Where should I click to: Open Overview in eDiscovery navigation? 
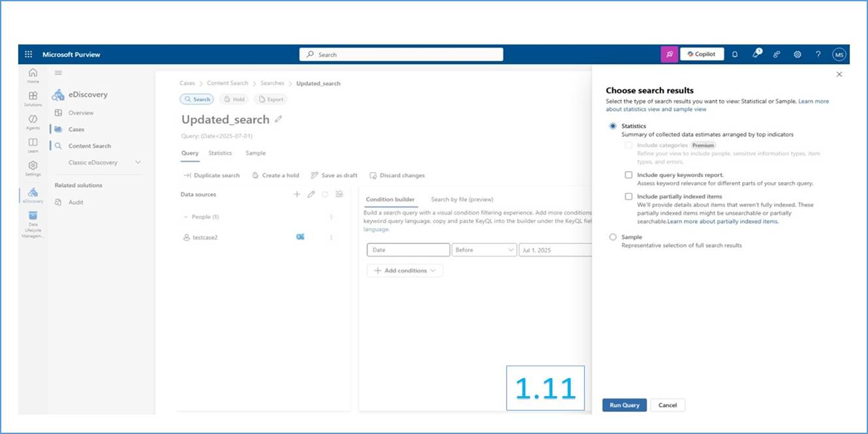point(81,113)
